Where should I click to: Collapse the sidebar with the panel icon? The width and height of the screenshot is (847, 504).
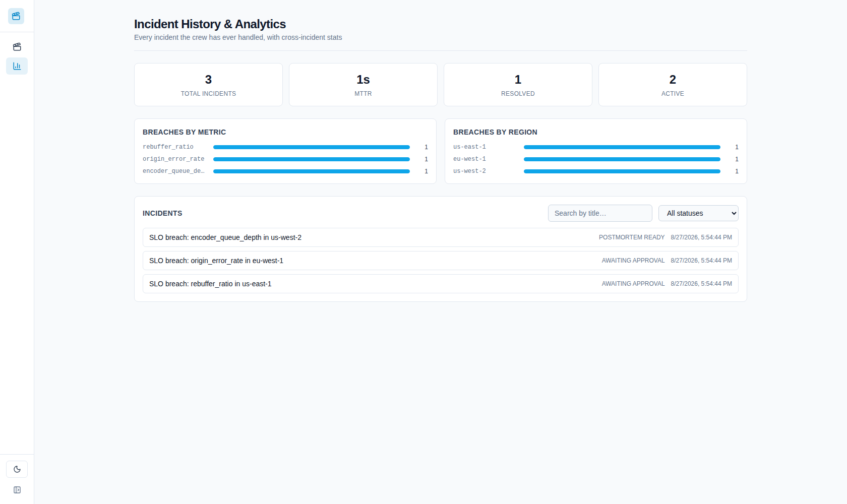click(x=17, y=490)
